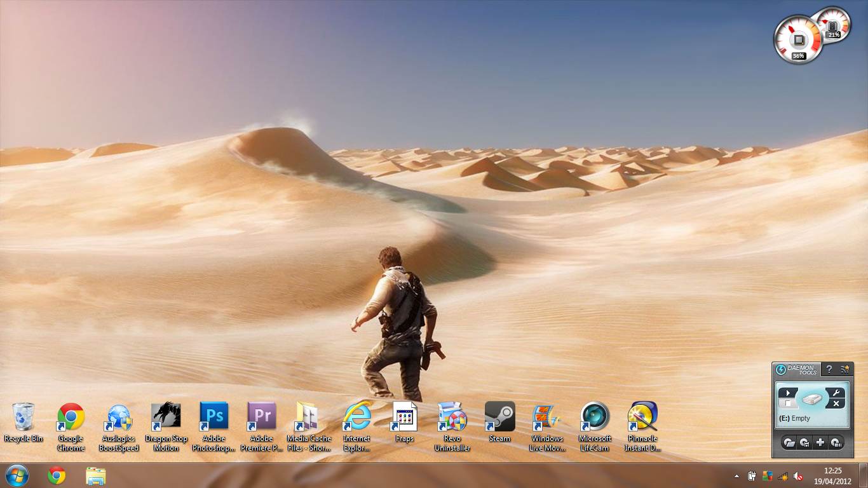
Task: Show hidden icons with the tray arrow
Action: (x=736, y=476)
